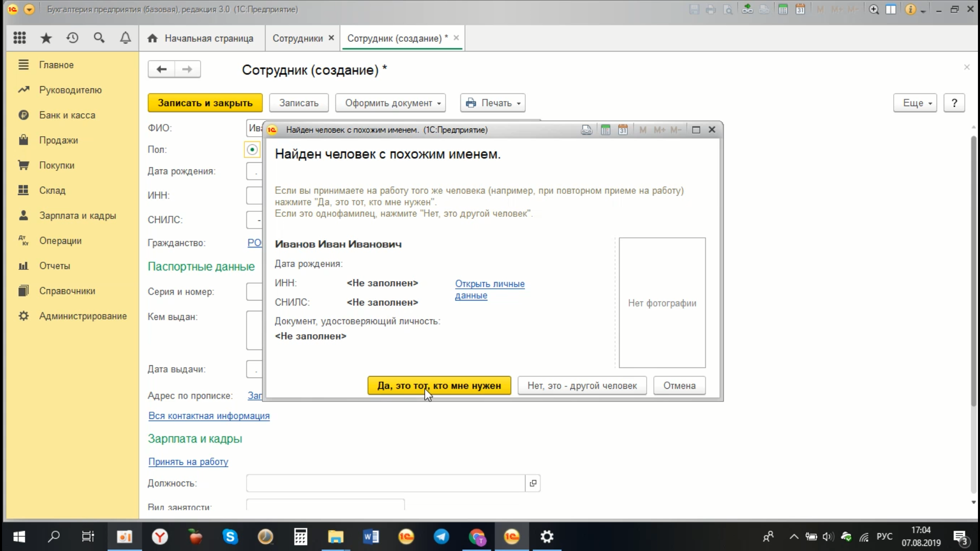Screen dimensions: 980x551
Task: Click the search magnifier icon
Action: point(99,38)
